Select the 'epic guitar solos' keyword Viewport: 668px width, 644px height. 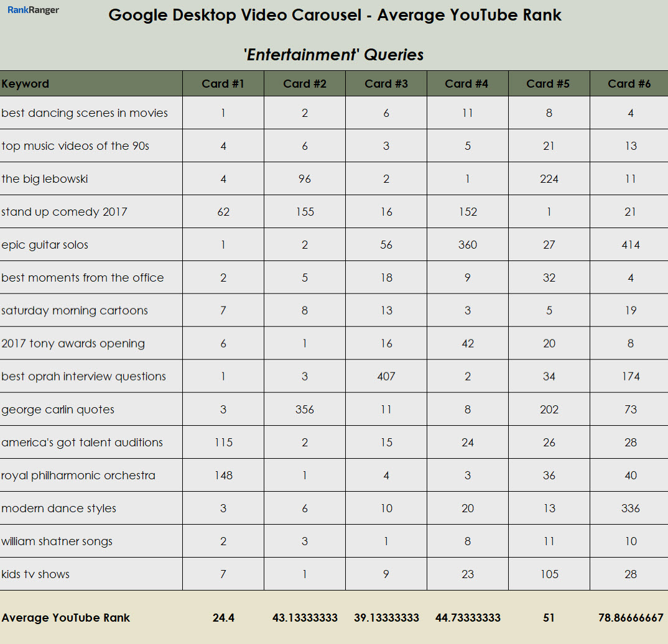[x=45, y=245]
